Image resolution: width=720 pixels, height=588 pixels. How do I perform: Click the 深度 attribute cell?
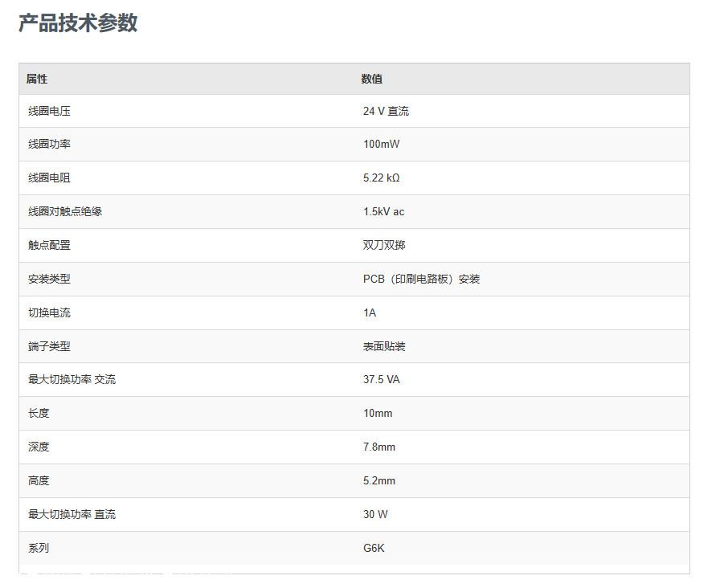39,447
